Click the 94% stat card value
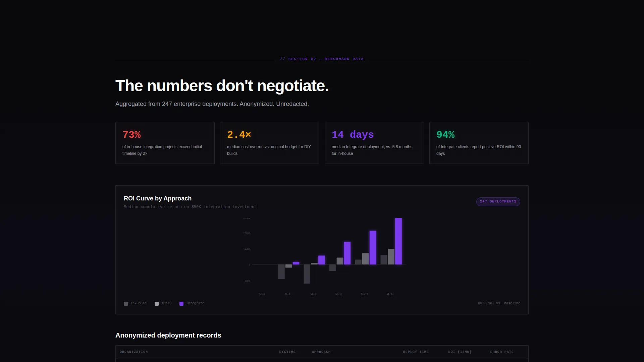The height and width of the screenshot is (362, 644). (x=445, y=135)
